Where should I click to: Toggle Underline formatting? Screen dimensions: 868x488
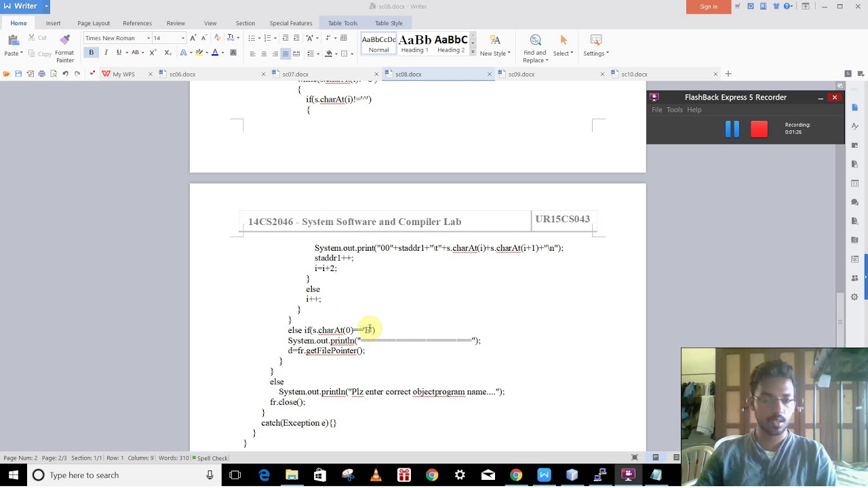[x=119, y=53]
